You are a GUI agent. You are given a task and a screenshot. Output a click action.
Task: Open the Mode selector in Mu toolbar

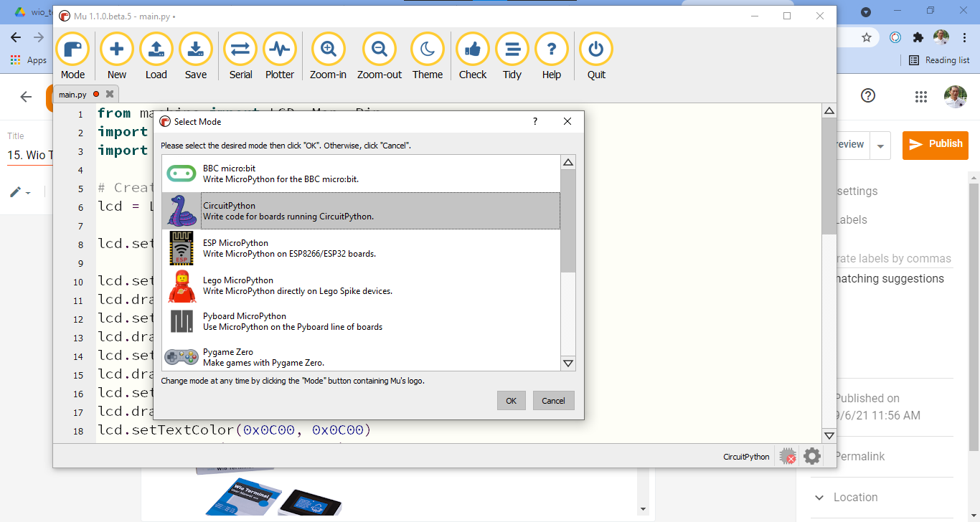[x=72, y=57]
